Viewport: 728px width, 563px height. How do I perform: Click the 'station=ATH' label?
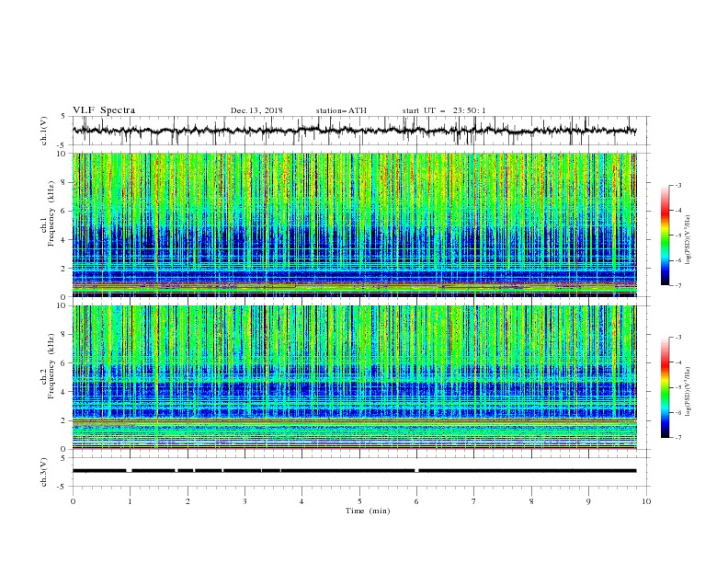pyautogui.click(x=341, y=110)
